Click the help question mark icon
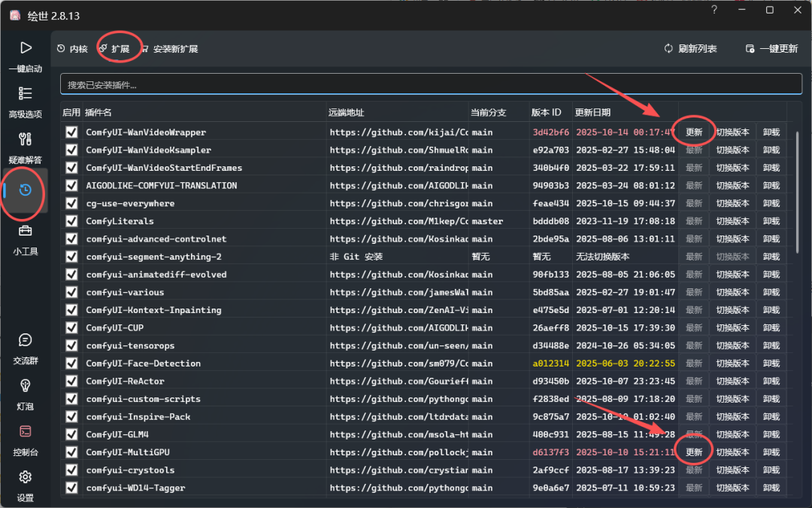 pyautogui.click(x=714, y=10)
